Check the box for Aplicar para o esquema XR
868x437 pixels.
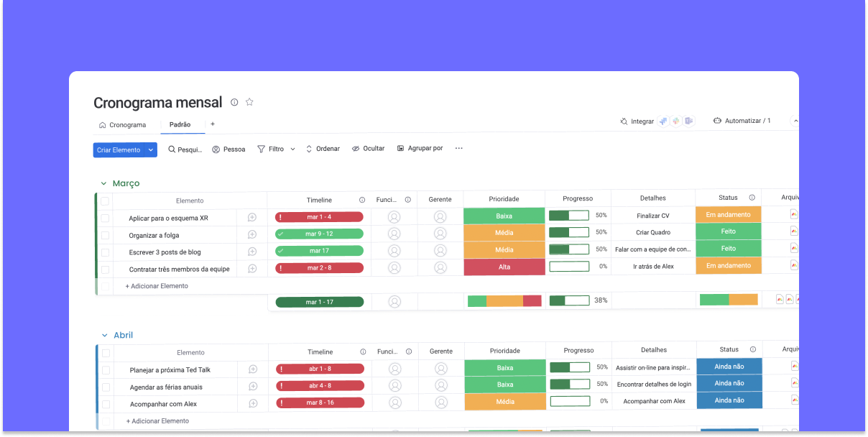point(105,218)
